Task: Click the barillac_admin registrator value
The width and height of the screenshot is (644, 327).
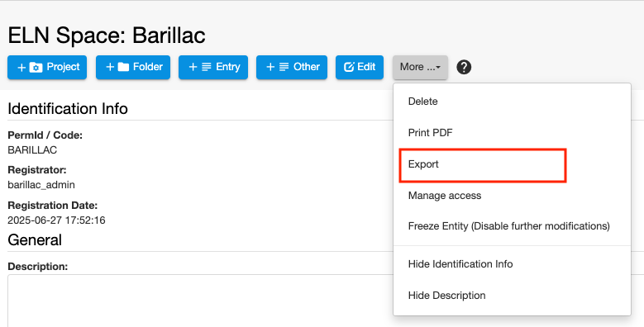Action: pos(41,185)
